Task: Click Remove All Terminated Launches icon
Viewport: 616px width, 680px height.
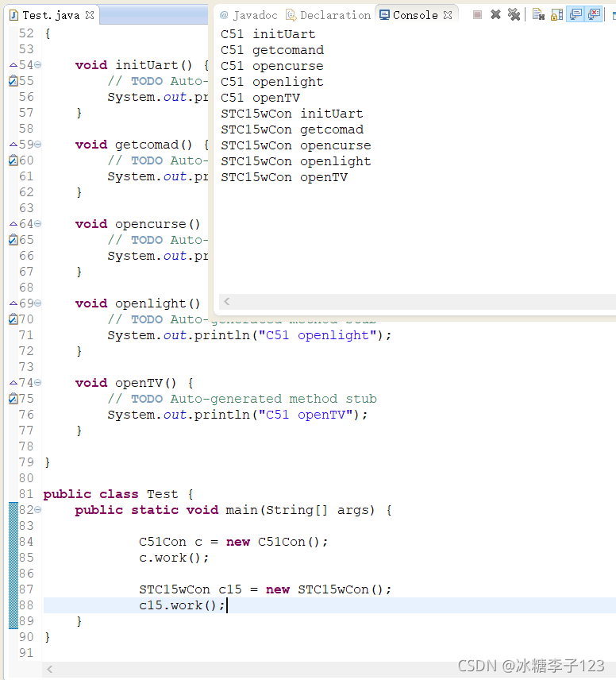Action: [514, 15]
